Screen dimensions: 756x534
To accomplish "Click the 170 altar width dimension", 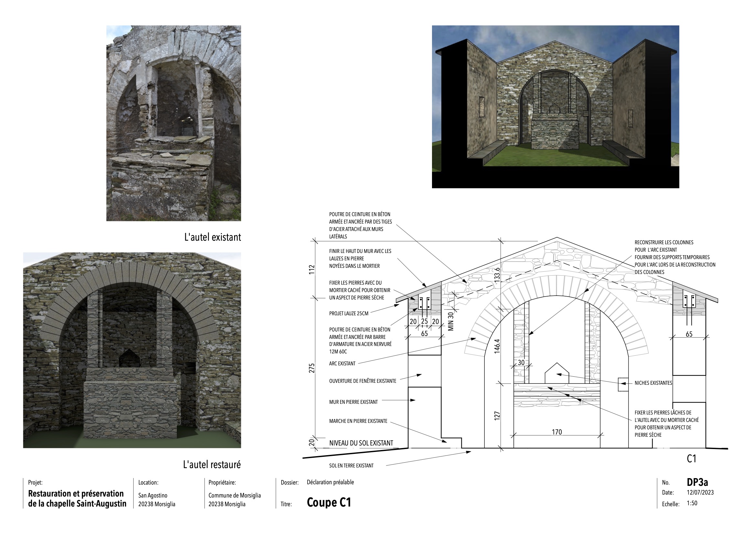I will click(x=556, y=432).
